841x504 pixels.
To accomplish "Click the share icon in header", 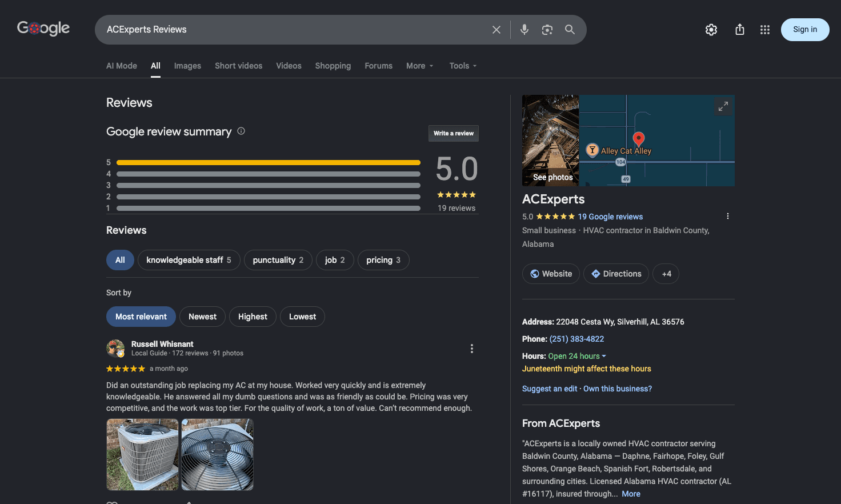I will (740, 30).
